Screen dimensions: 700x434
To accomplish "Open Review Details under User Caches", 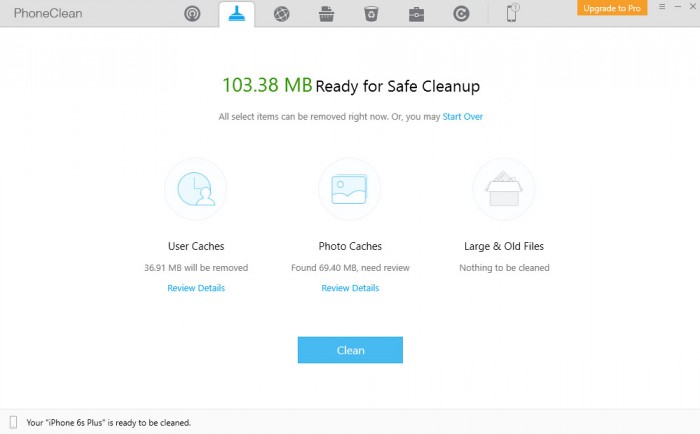I will coord(196,288).
